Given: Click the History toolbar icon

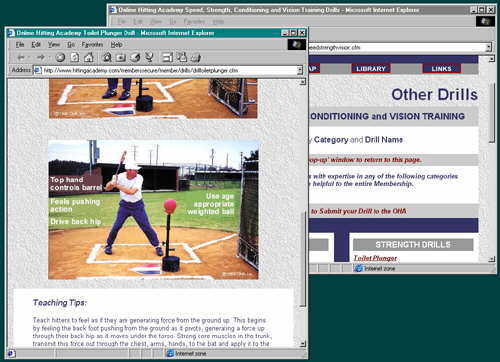Looking at the screenshot, I should (x=135, y=57).
